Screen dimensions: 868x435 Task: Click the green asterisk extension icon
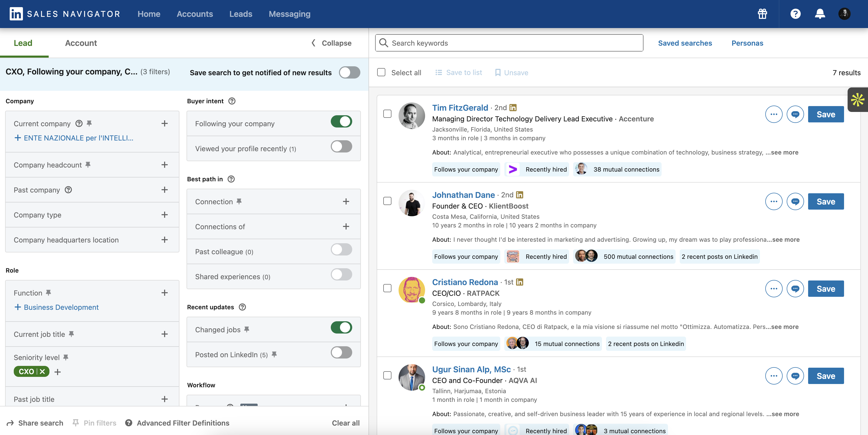(858, 100)
